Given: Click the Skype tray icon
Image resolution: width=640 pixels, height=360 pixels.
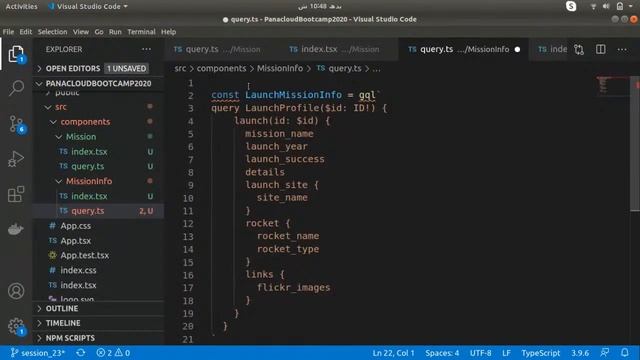Looking at the screenshot, I should pyautogui.click(x=571, y=6).
